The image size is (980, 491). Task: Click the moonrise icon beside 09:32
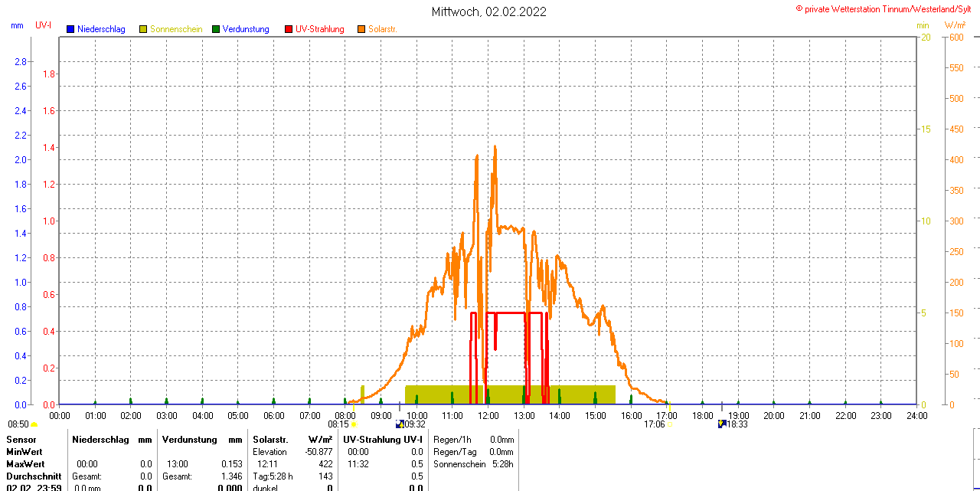click(x=400, y=424)
